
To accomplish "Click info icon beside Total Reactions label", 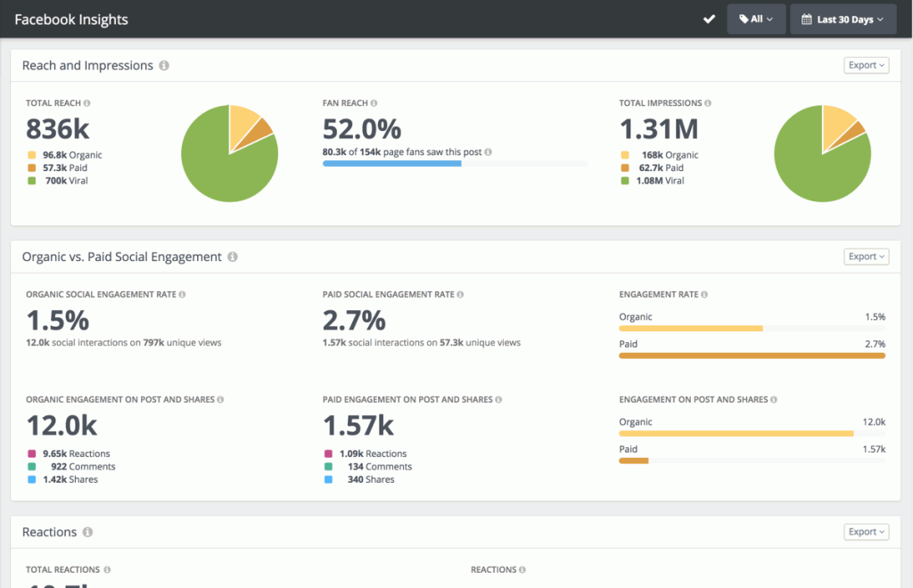I will tap(107, 570).
